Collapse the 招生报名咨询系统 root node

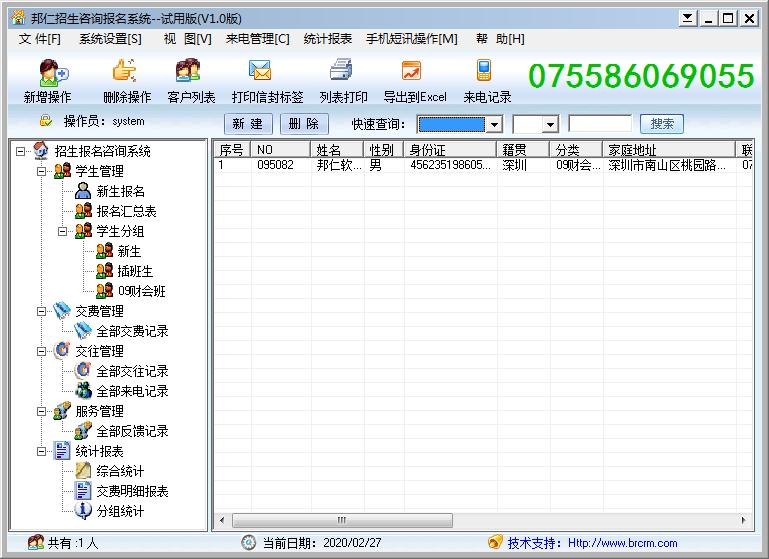[20, 151]
